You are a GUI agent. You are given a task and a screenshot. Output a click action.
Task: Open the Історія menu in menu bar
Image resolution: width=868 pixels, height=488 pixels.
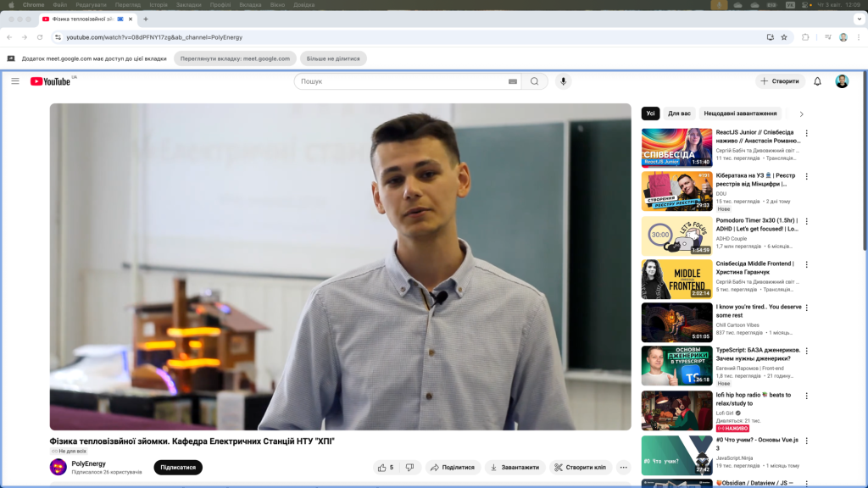159,5
